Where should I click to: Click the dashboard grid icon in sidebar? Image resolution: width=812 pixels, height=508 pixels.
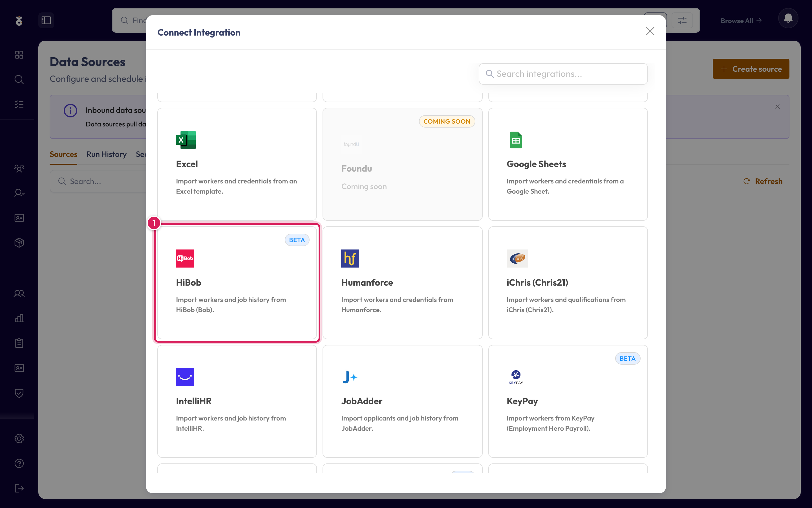point(19,55)
